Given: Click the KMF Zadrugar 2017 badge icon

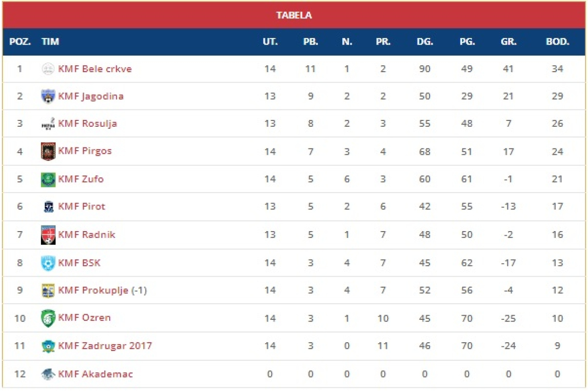Looking at the screenshot, I should point(48,346).
